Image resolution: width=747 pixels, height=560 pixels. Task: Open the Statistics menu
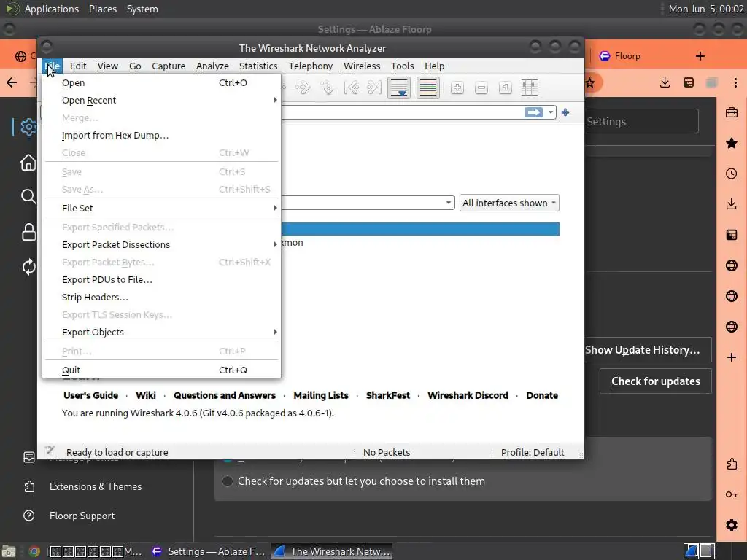point(258,66)
